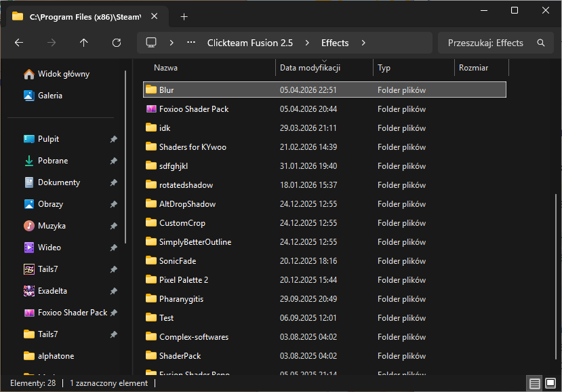
Task: Switch to details view layout icon
Action: [x=535, y=383]
